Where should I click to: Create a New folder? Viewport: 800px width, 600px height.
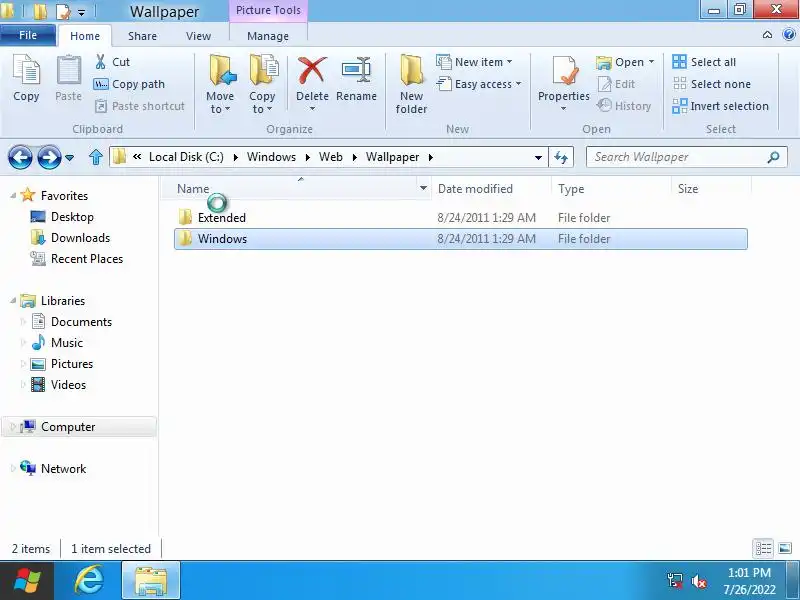411,85
